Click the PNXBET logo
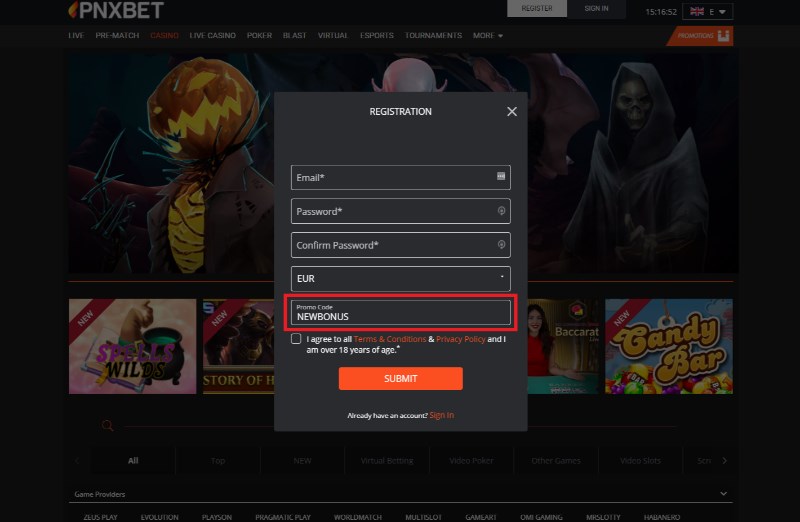 (116, 10)
